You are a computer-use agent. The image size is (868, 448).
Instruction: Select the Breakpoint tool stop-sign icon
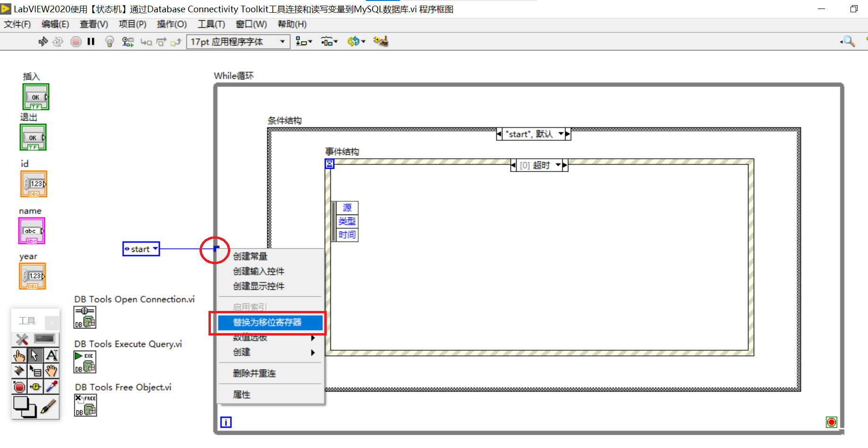(19, 387)
